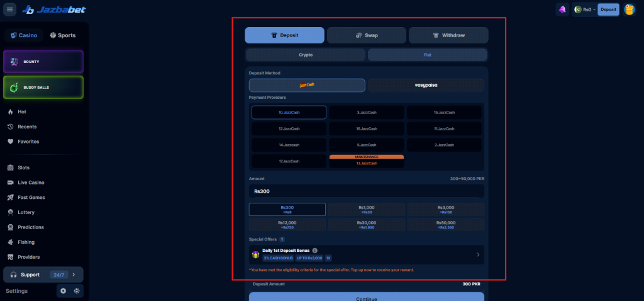Choose JazzCash as deposit method

tap(307, 85)
